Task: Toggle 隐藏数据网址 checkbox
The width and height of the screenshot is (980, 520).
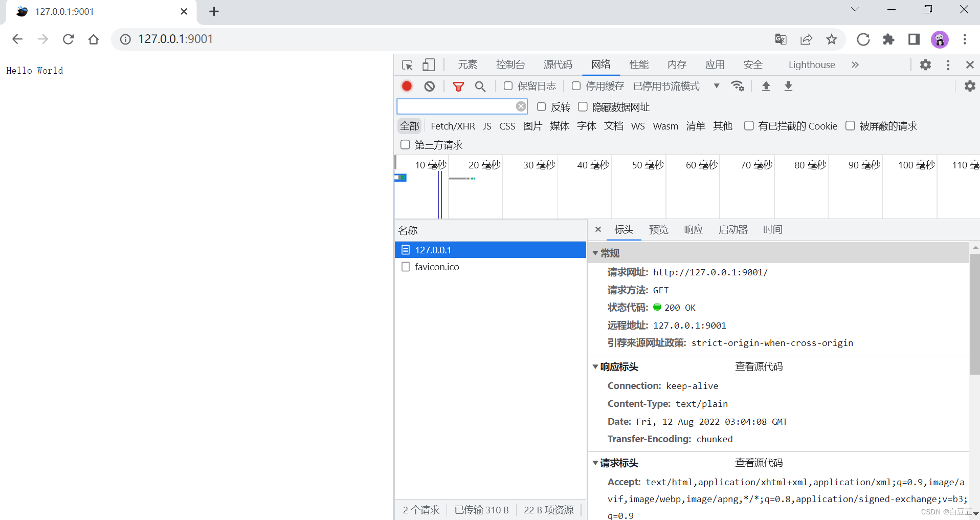Action: (x=583, y=107)
